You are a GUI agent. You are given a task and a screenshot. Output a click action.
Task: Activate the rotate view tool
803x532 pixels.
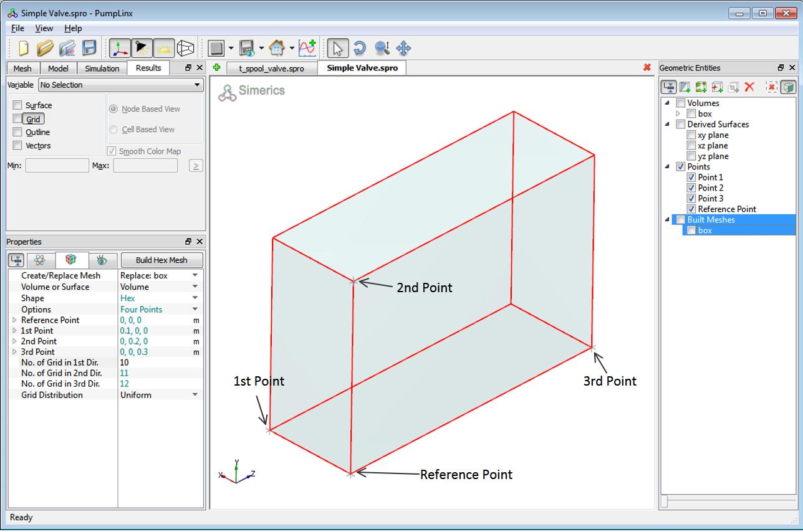360,47
